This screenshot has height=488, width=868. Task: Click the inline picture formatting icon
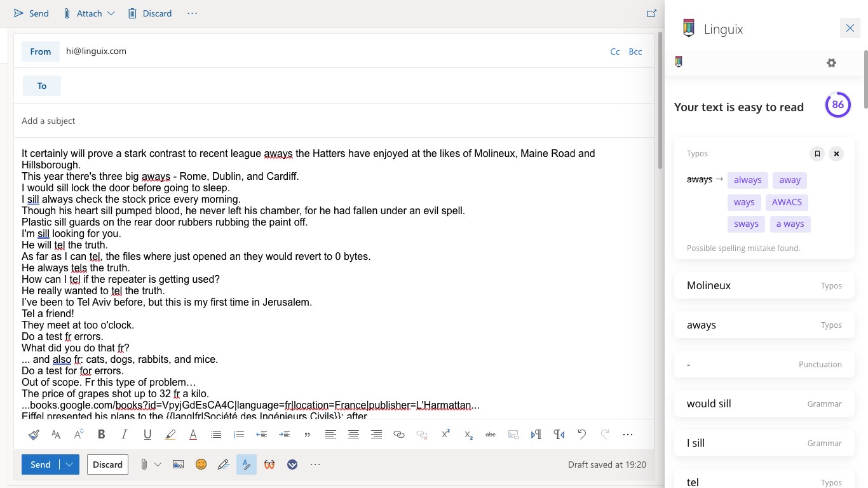513,435
